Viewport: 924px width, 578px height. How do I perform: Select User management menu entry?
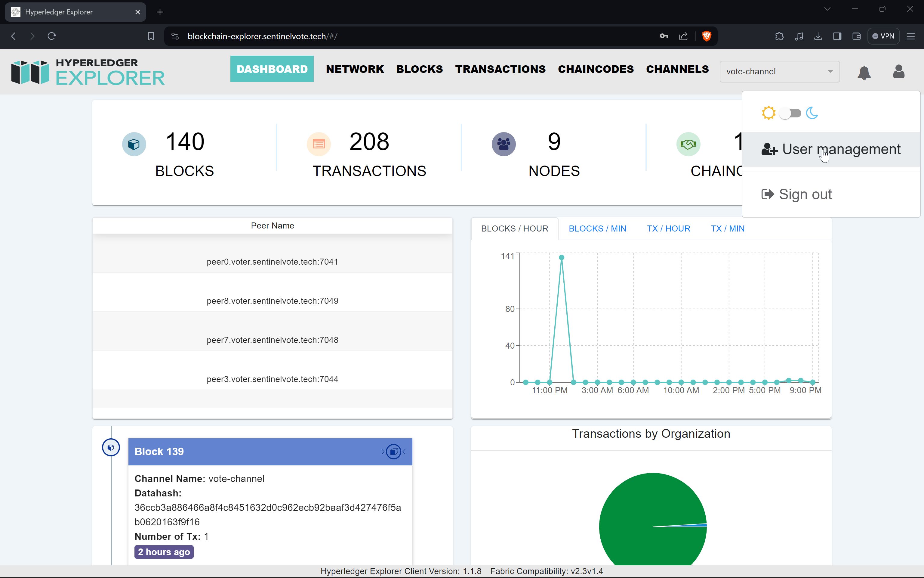[831, 150]
